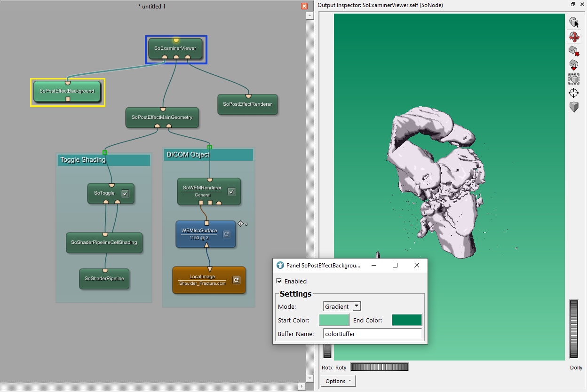587x392 pixels.
Task: Click the set home position icon
Action: tap(574, 65)
